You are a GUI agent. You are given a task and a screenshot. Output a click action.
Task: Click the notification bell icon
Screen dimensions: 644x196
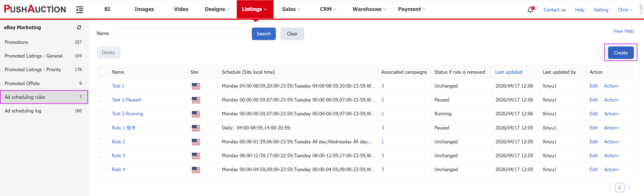tap(530, 10)
